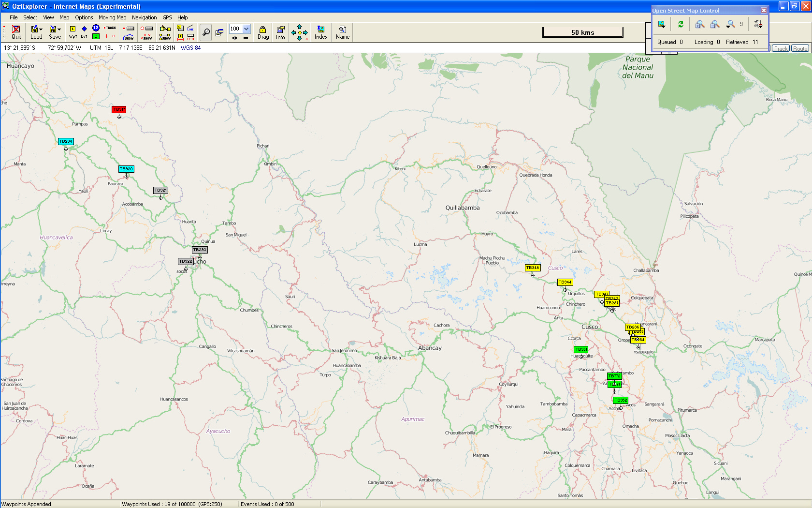812x508 pixels.
Task: Toggle the magnifying glass zoom window
Action: (x=206, y=32)
